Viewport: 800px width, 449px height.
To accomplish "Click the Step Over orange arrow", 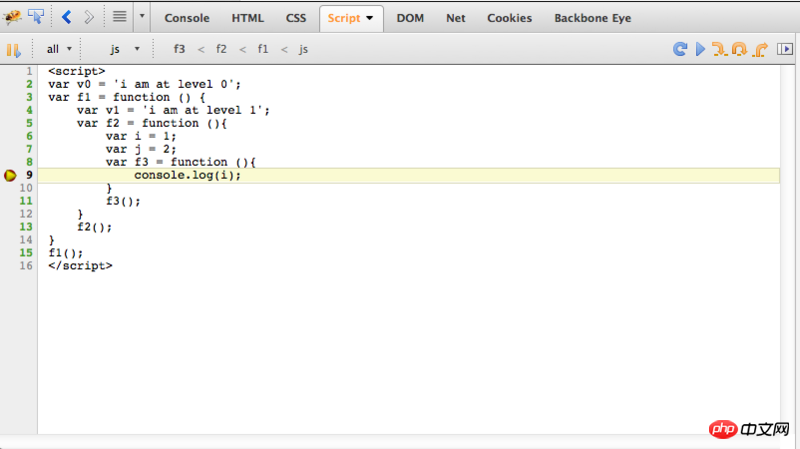I will click(x=739, y=49).
